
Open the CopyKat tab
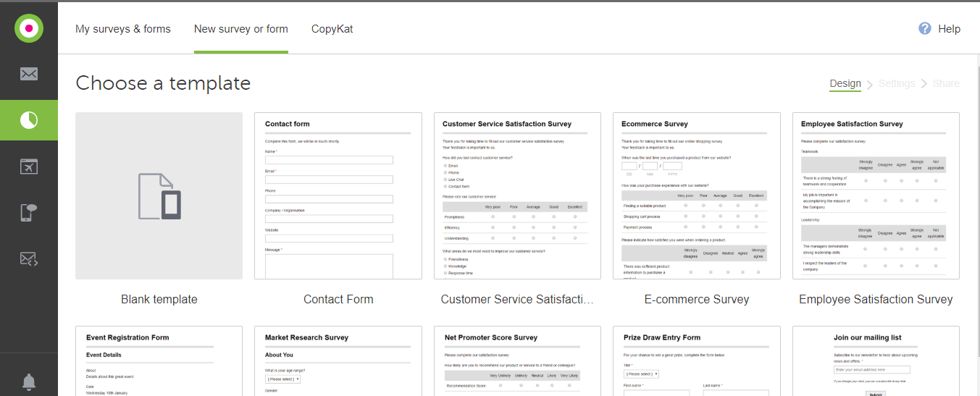[x=332, y=29]
